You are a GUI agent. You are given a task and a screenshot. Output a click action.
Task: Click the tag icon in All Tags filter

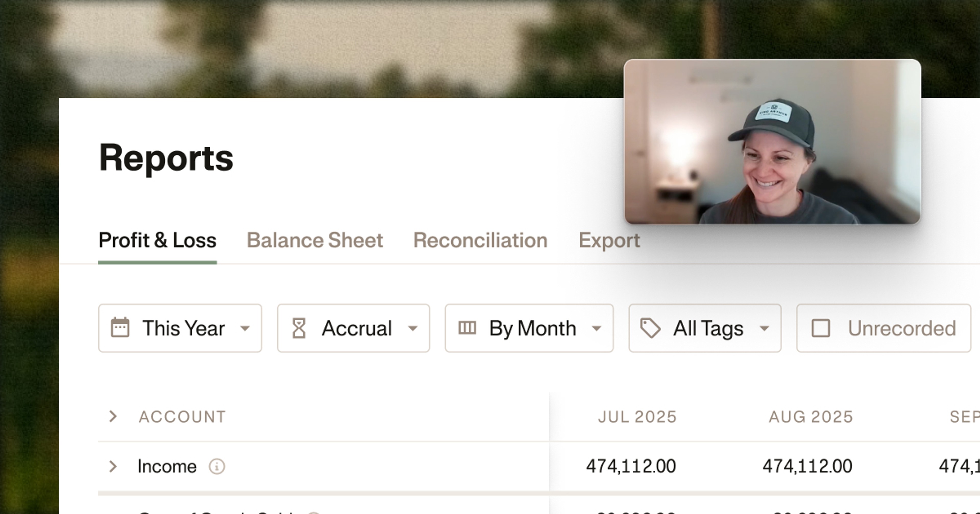[x=650, y=328]
